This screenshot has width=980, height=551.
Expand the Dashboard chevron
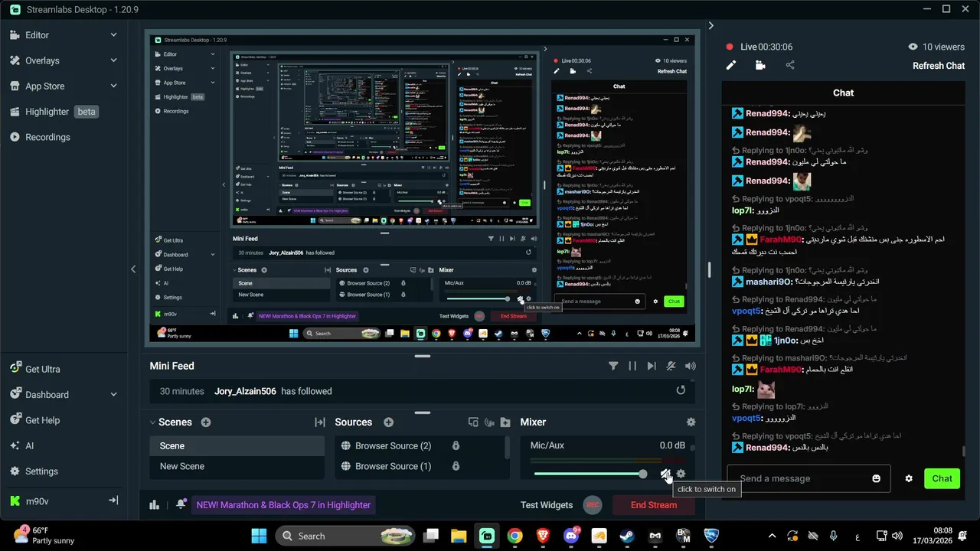(114, 395)
